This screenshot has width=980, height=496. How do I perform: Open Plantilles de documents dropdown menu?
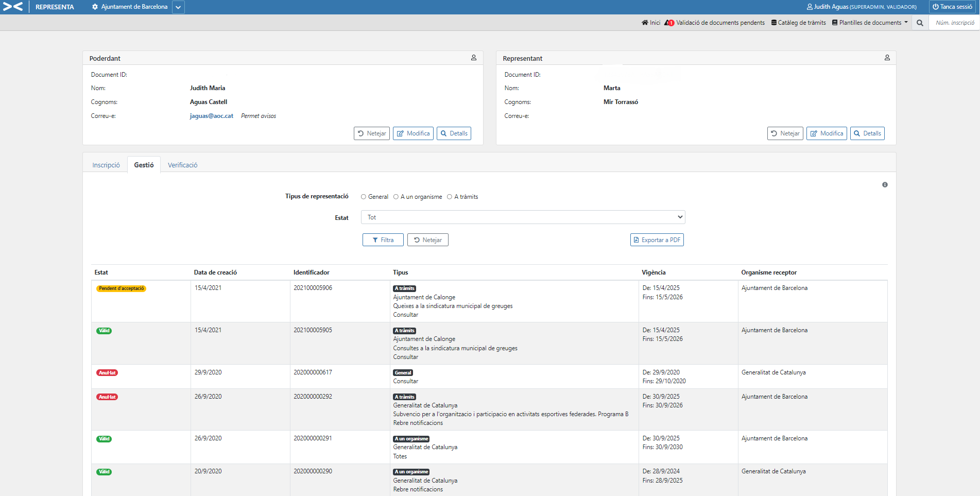click(x=870, y=23)
